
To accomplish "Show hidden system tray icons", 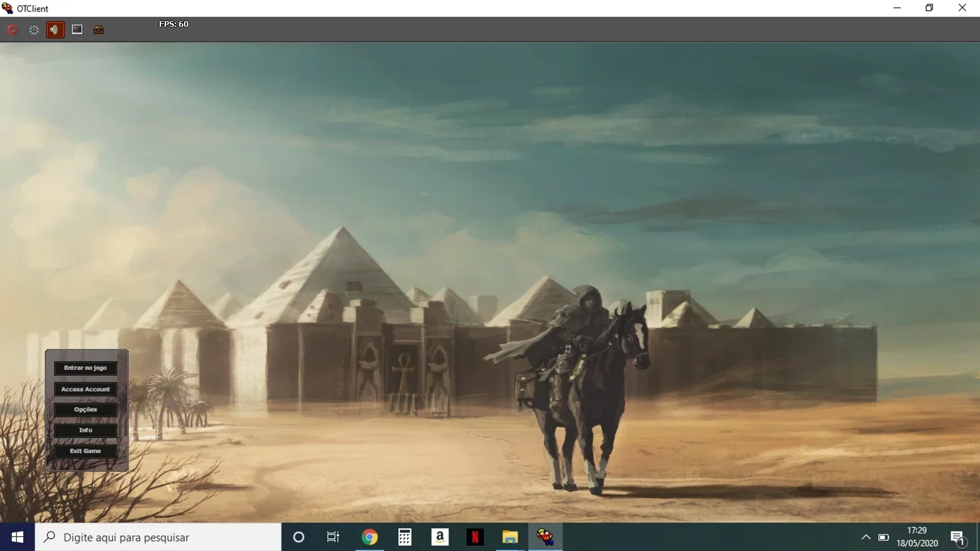I will (x=866, y=537).
